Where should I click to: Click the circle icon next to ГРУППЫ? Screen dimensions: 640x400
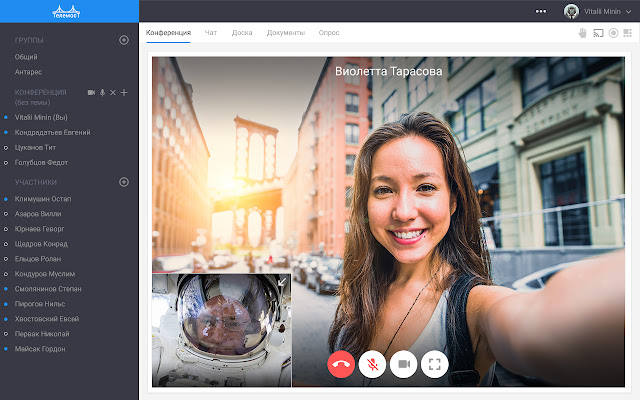pyautogui.click(x=124, y=40)
